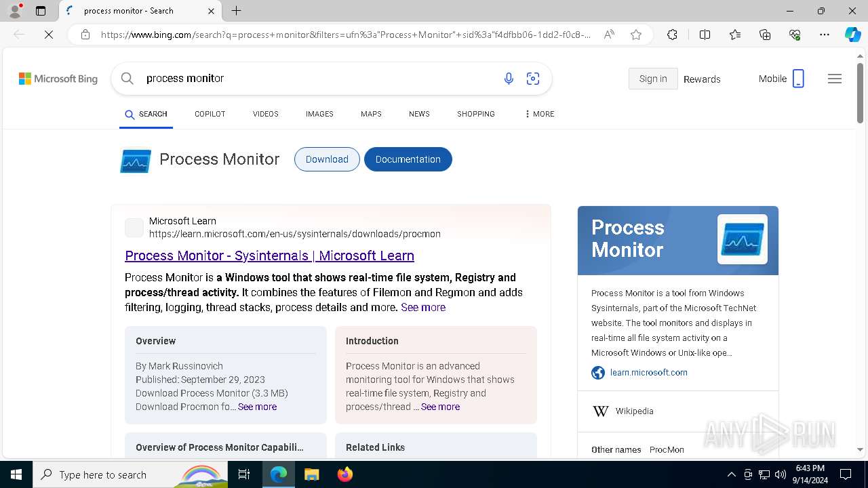868x488 pixels.
Task: Stop loading the page
Action: click(49, 35)
